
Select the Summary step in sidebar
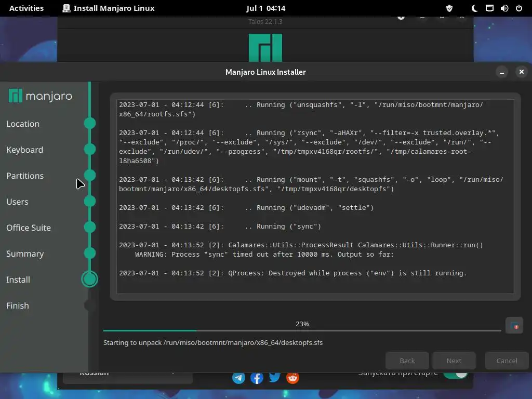click(25, 254)
